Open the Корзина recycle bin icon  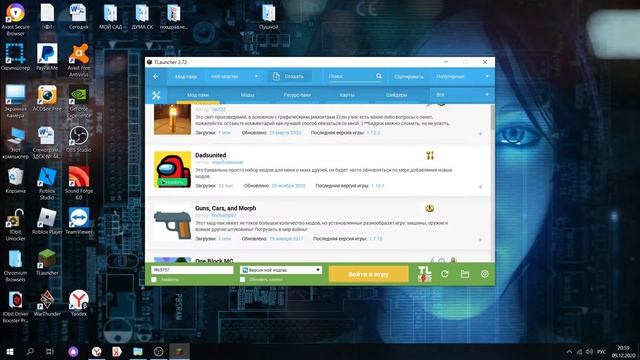(16, 180)
